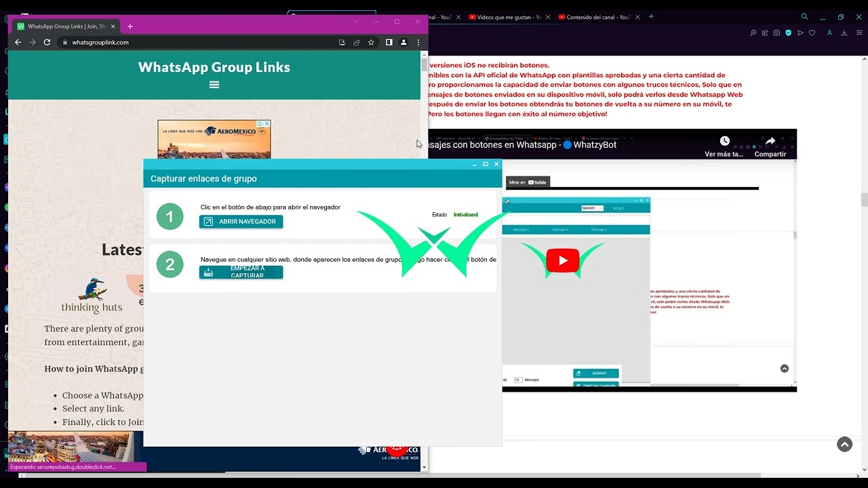This screenshot has height=488, width=868.
Task: Close the 'Contenido del canal' tab
Action: point(637,17)
